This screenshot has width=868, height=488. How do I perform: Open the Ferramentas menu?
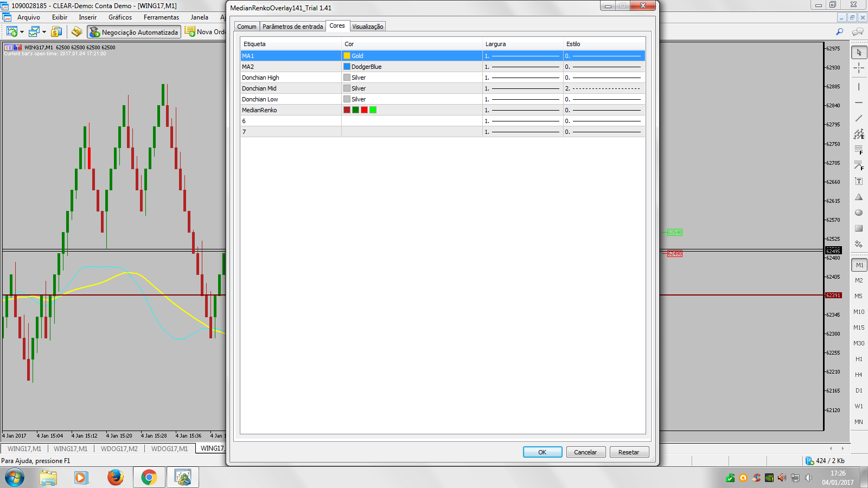click(161, 17)
